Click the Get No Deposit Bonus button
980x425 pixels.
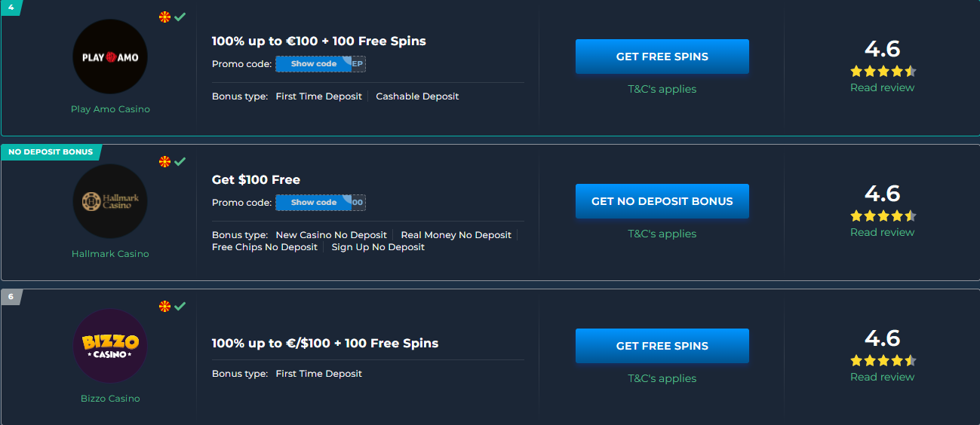coord(662,201)
